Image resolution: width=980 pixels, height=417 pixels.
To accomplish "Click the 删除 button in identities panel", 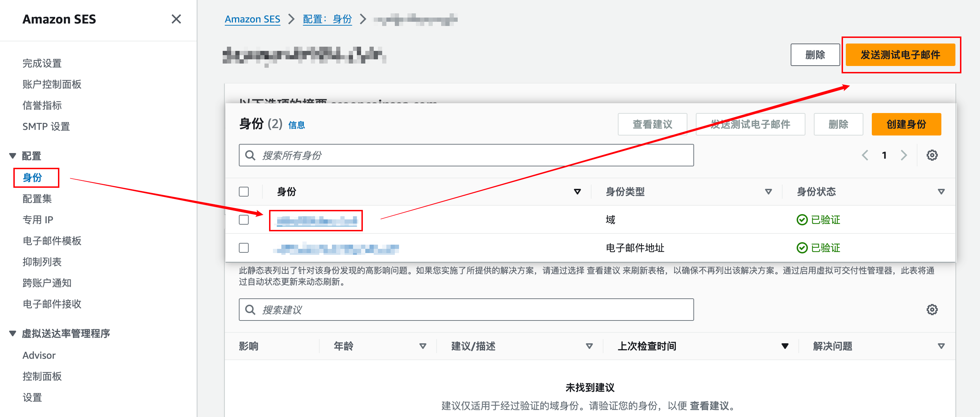I will pos(838,124).
